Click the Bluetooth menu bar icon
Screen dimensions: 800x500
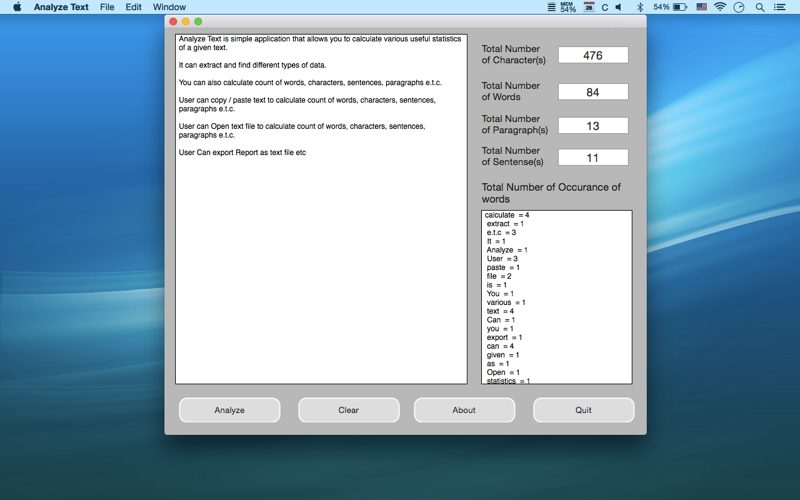click(640, 7)
